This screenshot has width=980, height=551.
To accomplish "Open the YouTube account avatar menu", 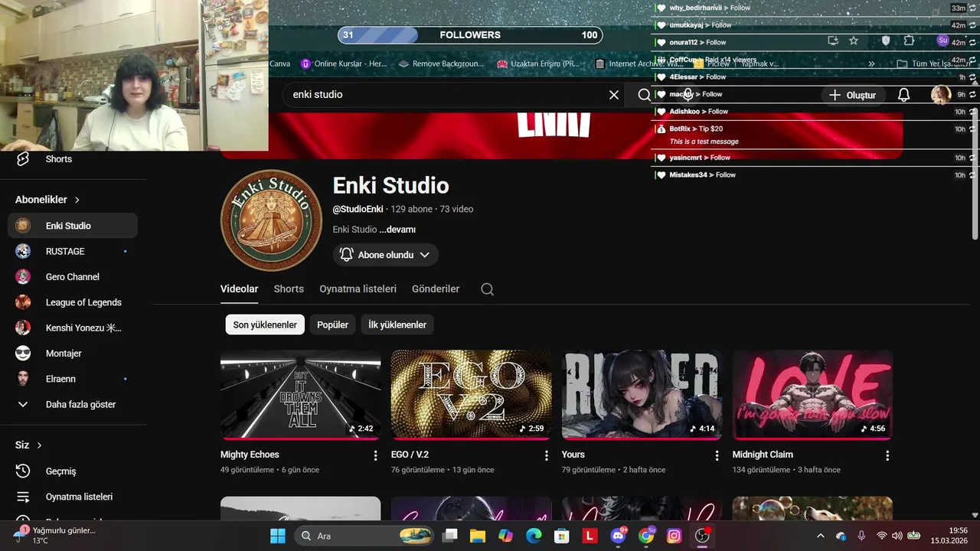I will (940, 95).
